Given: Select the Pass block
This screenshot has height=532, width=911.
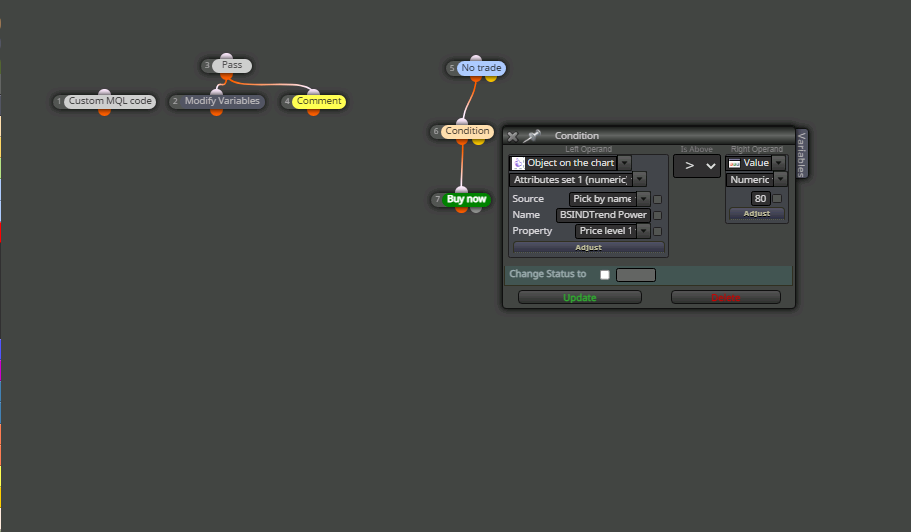Looking at the screenshot, I should 232,65.
